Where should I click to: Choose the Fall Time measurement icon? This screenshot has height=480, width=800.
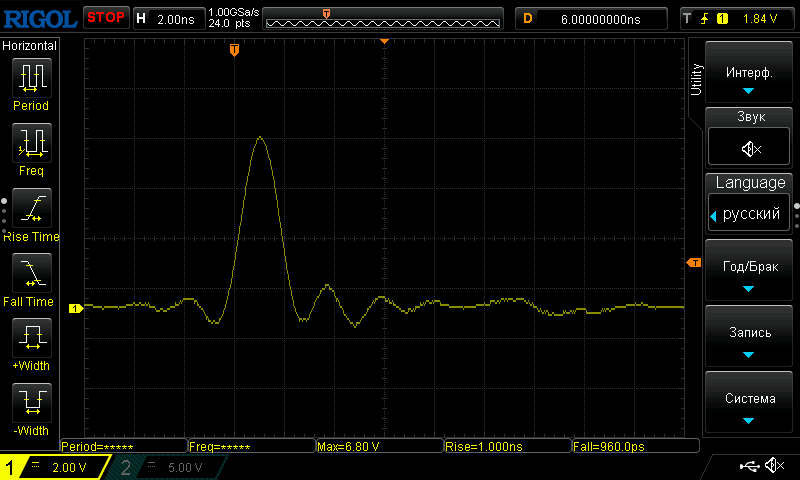tap(31, 273)
